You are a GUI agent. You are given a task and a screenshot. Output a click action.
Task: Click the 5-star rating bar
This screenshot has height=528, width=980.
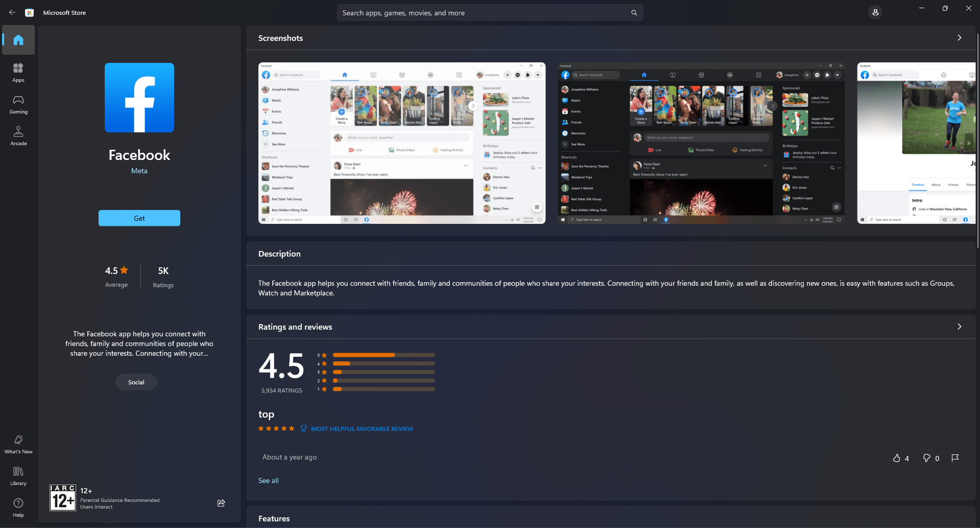(384, 355)
